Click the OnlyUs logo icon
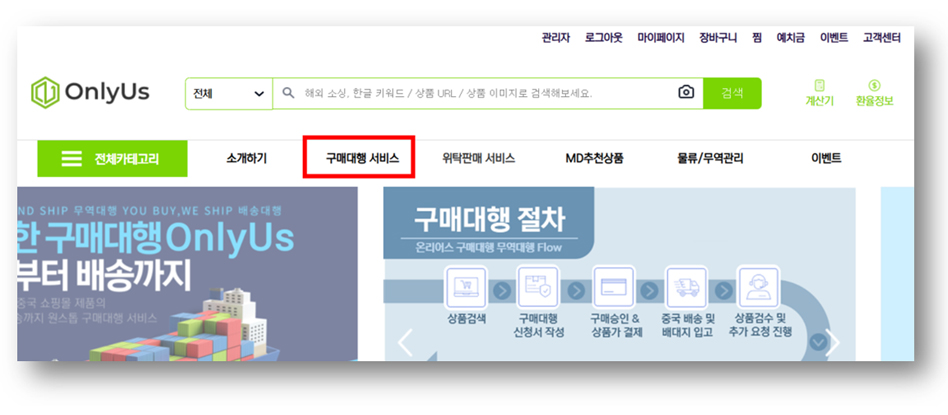 point(46,93)
